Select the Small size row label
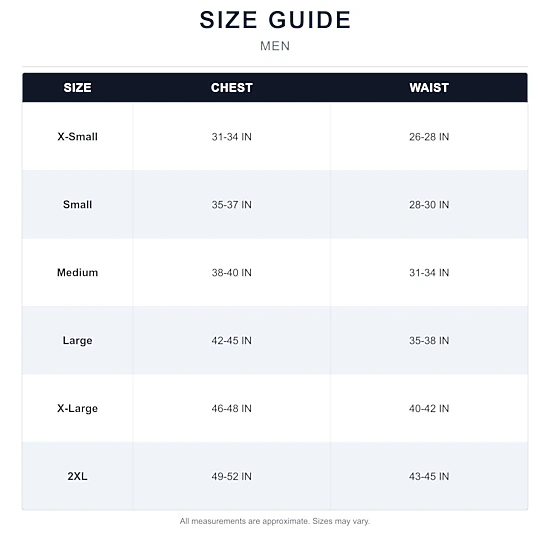The image size is (550, 550). coord(78,204)
